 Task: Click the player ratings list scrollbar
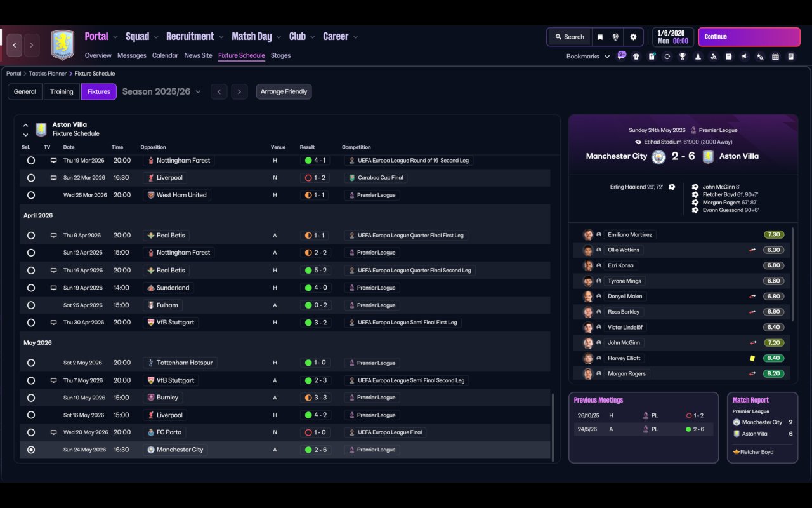[793, 274]
